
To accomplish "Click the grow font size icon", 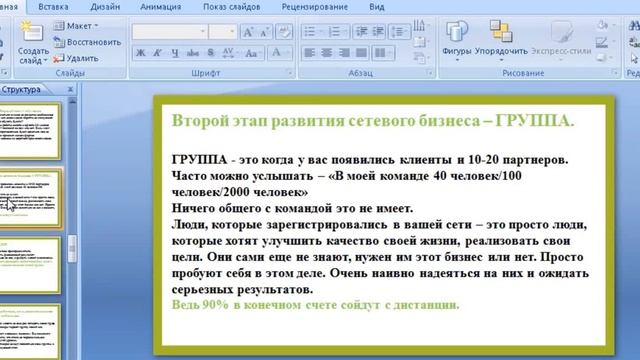I will [x=248, y=32].
